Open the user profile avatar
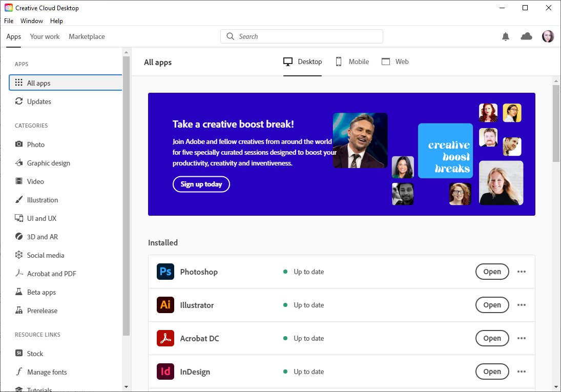This screenshot has width=561, height=392. (x=548, y=36)
